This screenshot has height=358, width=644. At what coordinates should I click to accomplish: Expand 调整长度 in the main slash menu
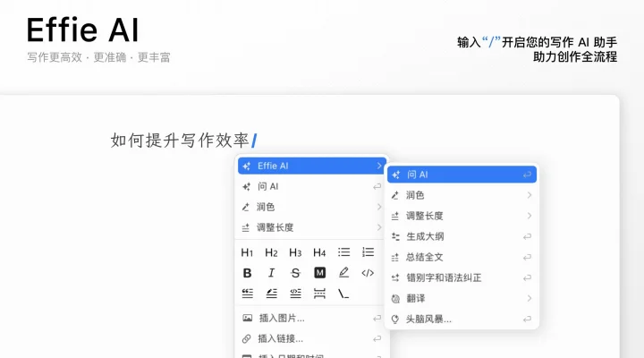click(311, 227)
